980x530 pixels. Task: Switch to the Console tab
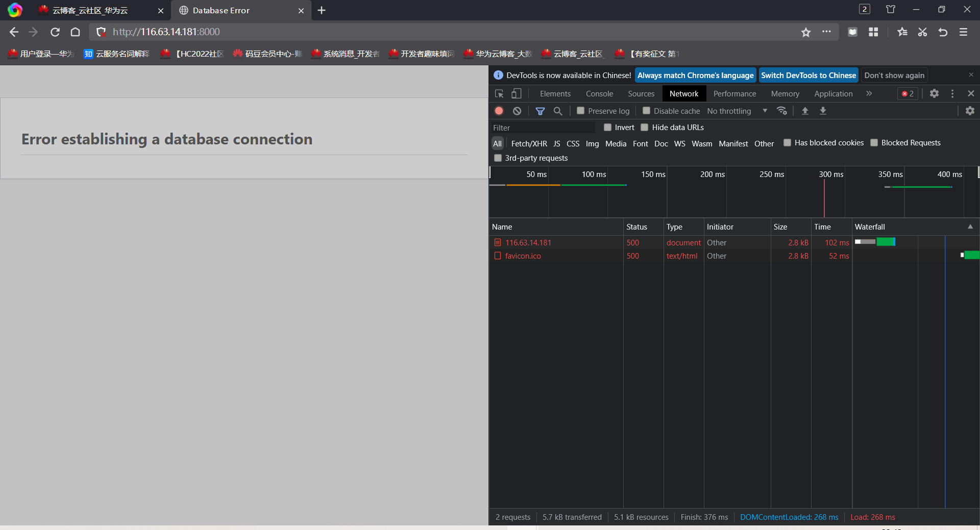point(599,94)
